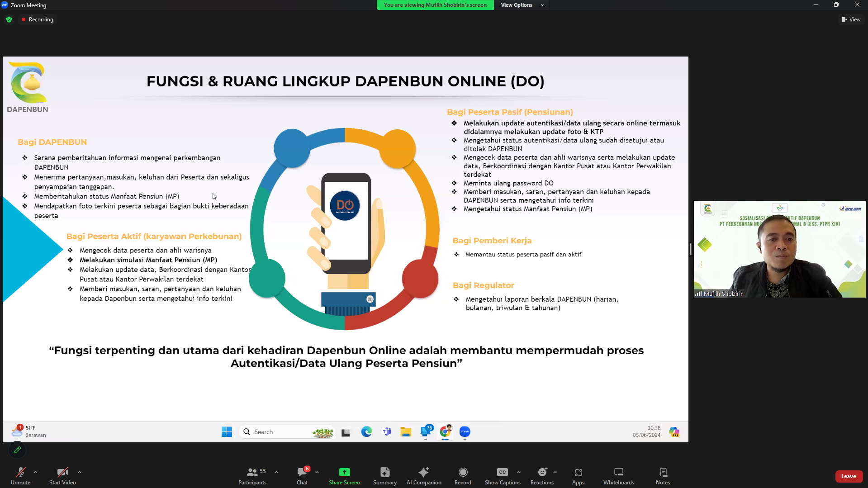Click 'Bagi Pemberi Kerja' heading
Screen dimensions: 868x488
tap(492, 241)
